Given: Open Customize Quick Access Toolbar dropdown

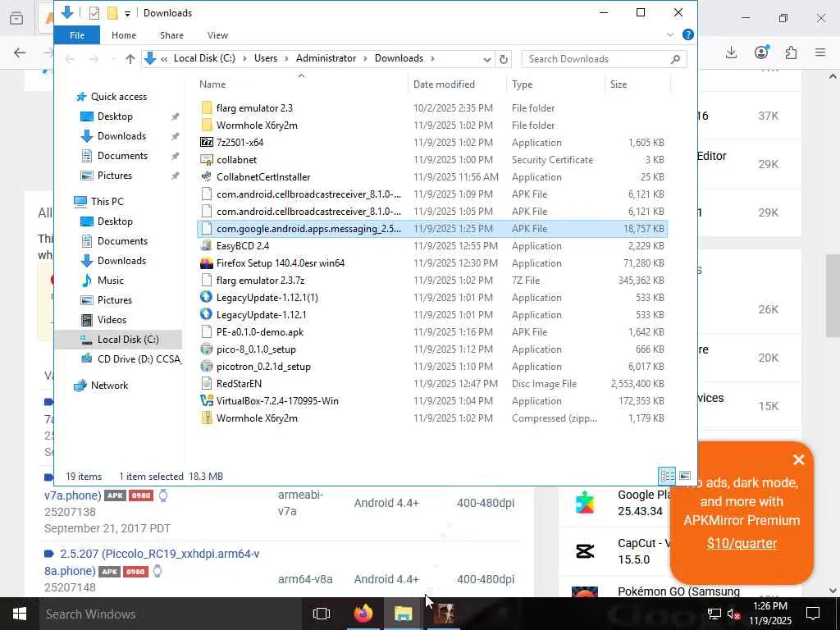Looking at the screenshot, I should coord(127,13).
